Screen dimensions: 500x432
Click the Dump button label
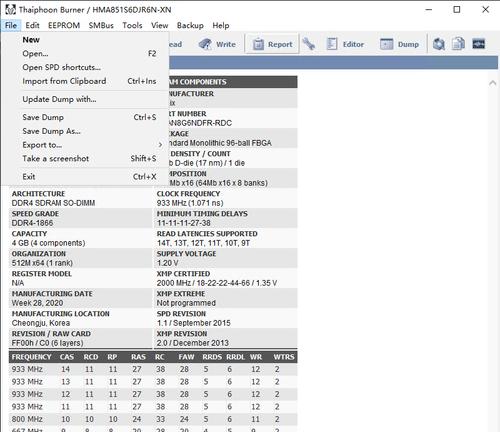[x=408, y=44]
